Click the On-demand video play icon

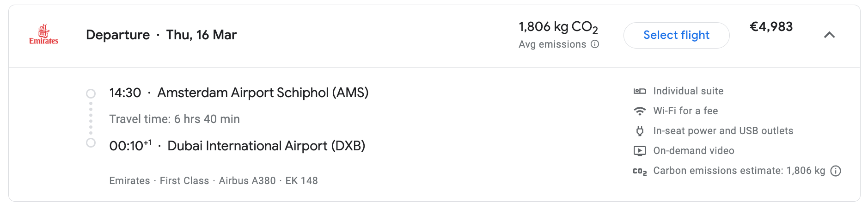(x=640, y=151)
